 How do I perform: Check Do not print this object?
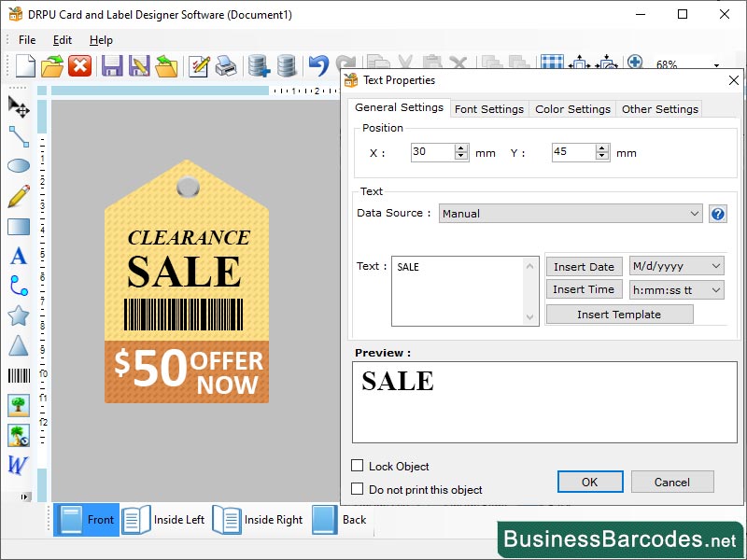(x=357, y=488)
